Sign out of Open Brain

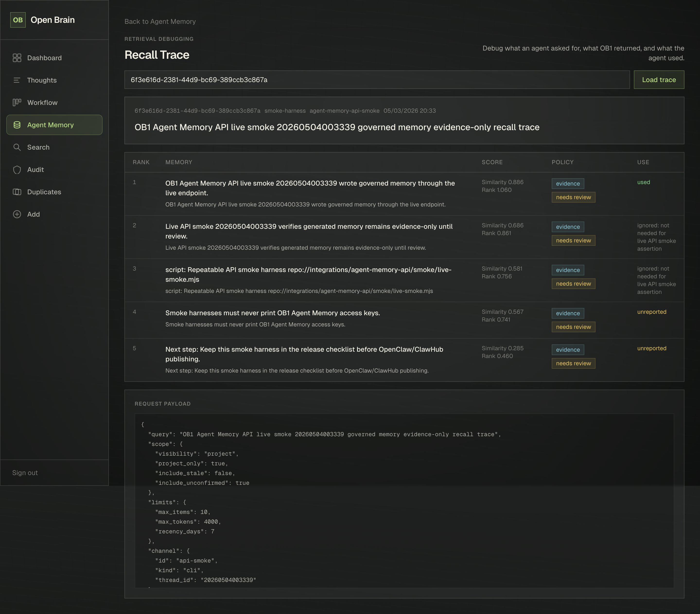[25, 473]
